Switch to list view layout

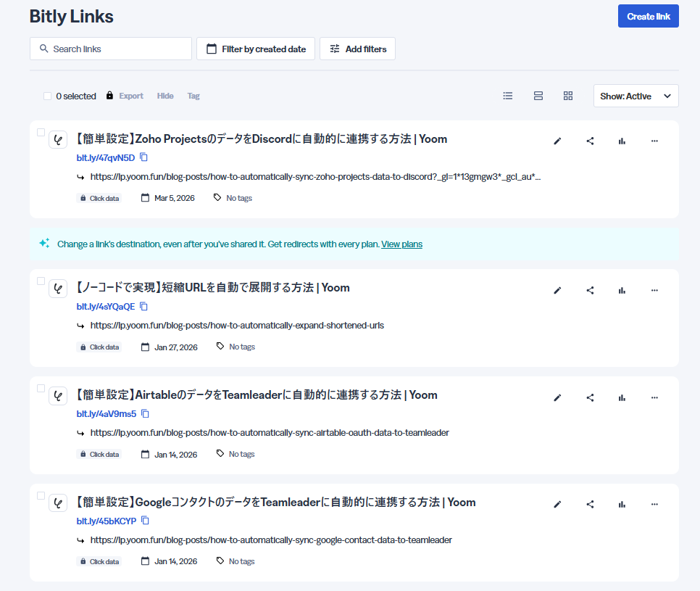pyautogui.click(x=508, y=96)
